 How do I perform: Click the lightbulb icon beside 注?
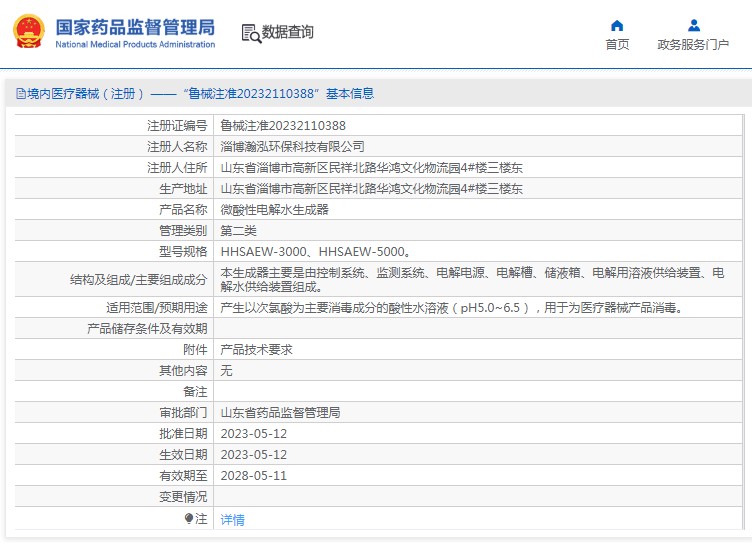(189, 519)
